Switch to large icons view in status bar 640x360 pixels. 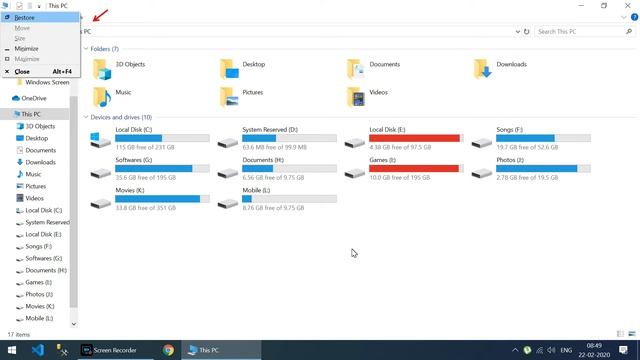tap(632, 334)
